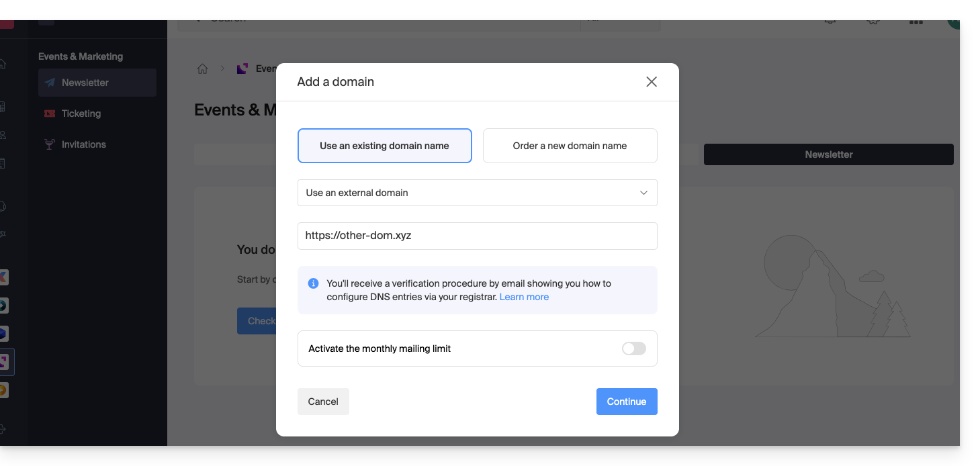Image resolution: width=980 pixels, height=466 pixels.
Task: Open Invitations in the sidebar menu
Action: click(84, 144)
